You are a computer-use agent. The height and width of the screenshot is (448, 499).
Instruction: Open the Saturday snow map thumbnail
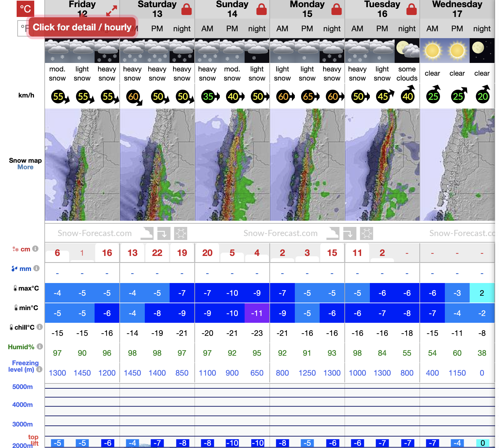(x=157, y=165)
